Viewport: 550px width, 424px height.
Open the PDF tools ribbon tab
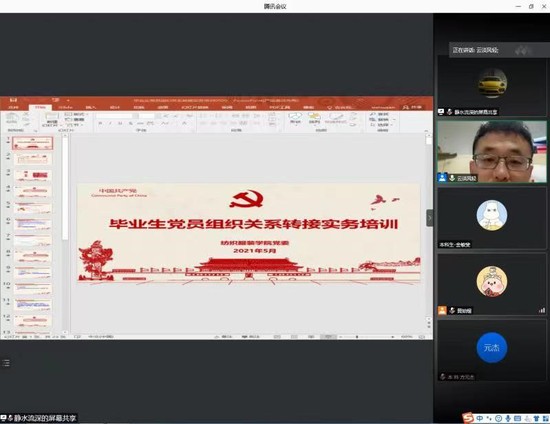pyautogui.click(x=280, y=107)
